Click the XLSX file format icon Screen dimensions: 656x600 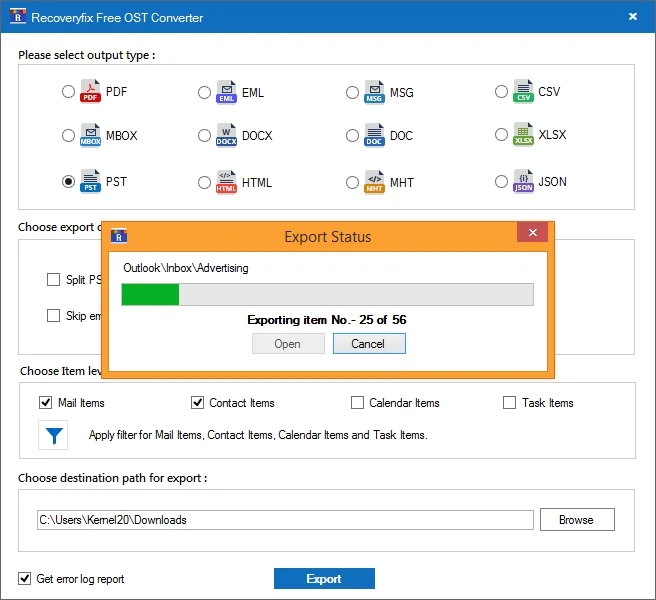523,134
